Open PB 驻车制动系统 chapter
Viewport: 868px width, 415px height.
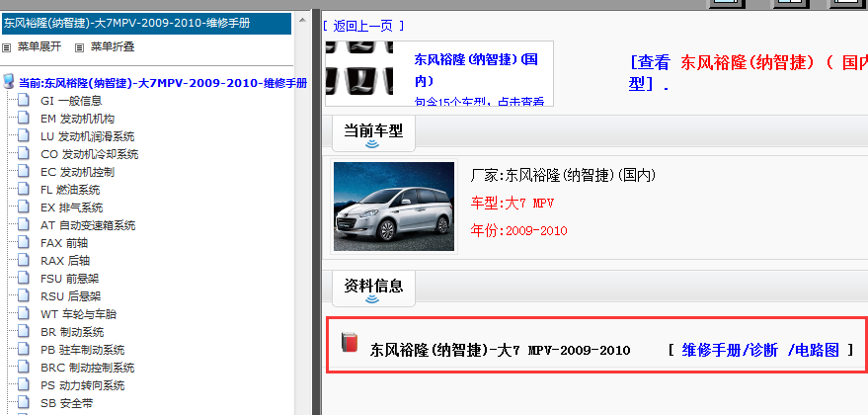[83, 350]
